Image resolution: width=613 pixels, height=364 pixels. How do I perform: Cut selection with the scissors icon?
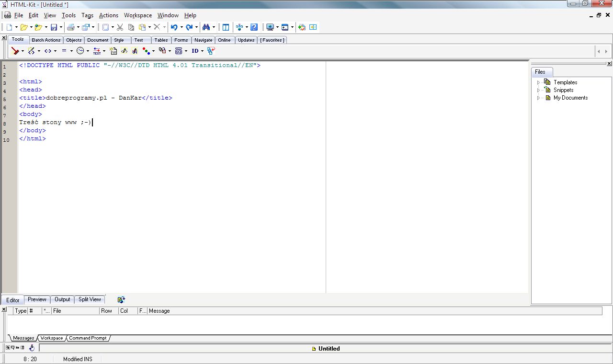click(x=120, y=27)
